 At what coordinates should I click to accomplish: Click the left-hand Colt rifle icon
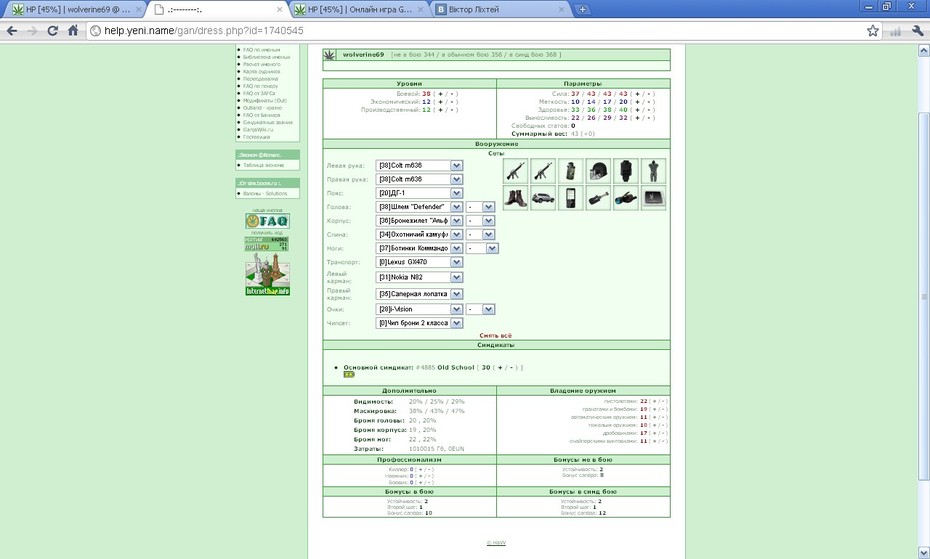[515, 171]
